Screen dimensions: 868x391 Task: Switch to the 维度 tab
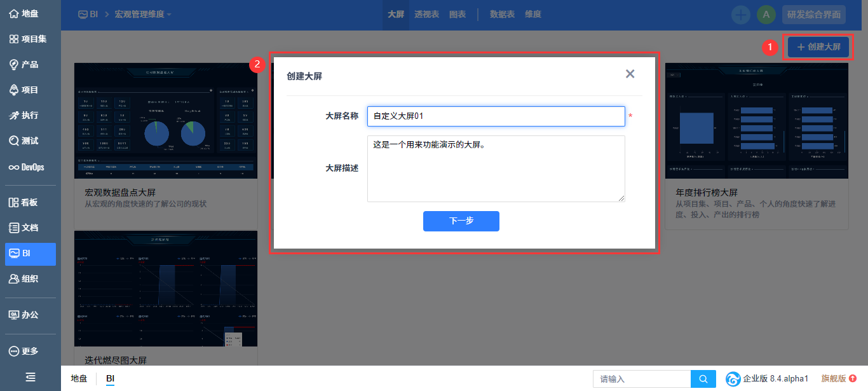click(533, 14)
